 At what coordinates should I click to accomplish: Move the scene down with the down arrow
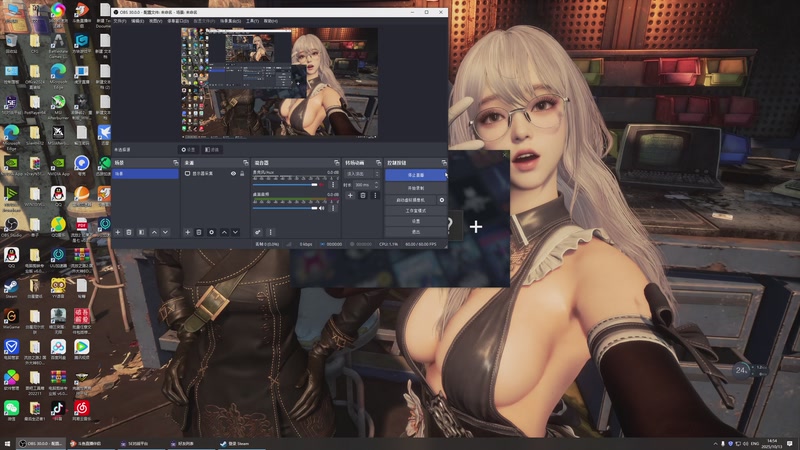(x=165, y=232)
